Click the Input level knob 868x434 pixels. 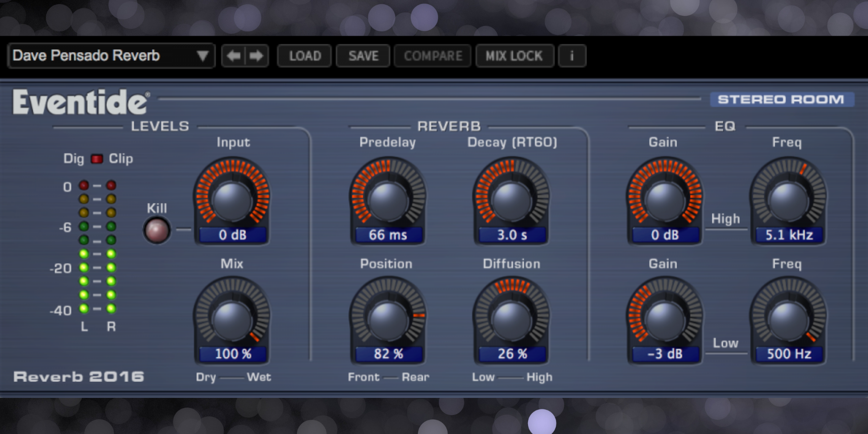pyautogui.click(x=232, y=199)
